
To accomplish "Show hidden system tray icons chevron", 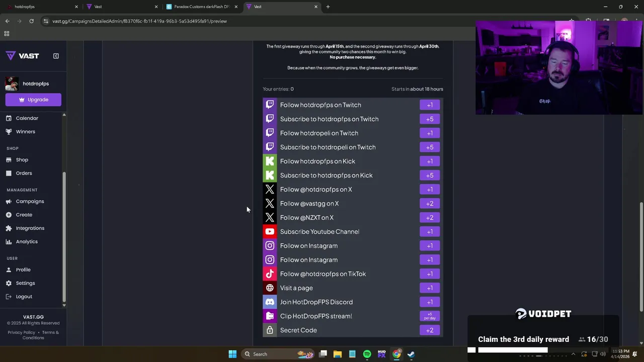I will [x=573, y=354].
